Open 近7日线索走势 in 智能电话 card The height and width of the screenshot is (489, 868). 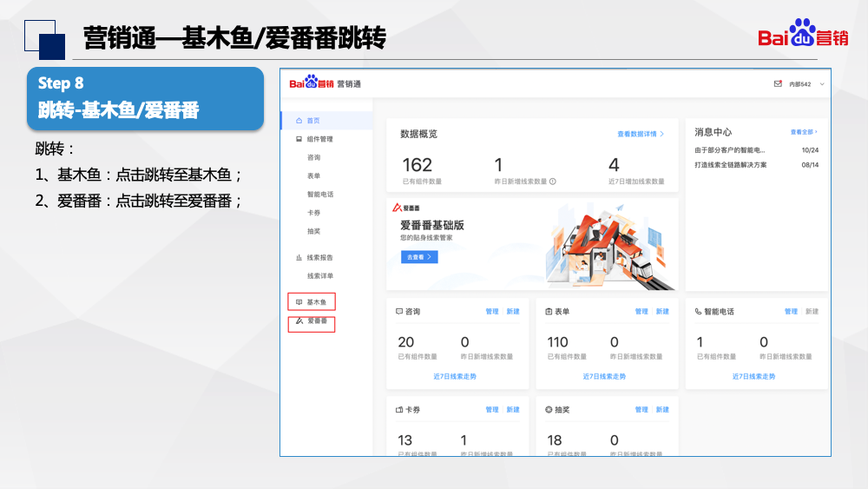(x=753, y=376)
